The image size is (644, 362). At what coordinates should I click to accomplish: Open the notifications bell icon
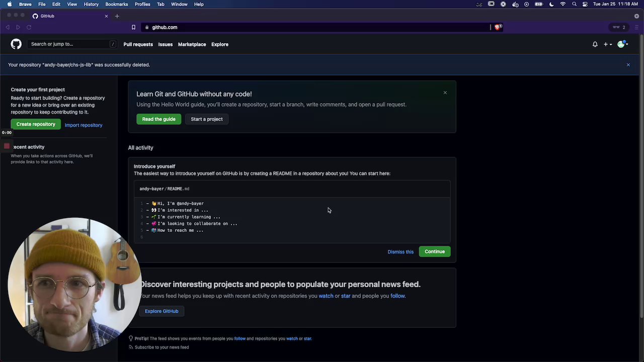[595, 44]
